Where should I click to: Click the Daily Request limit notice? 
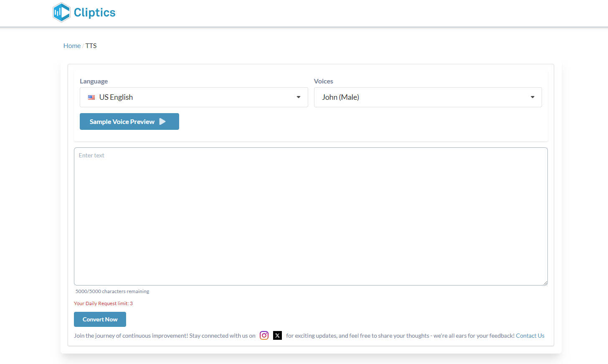[x=103, y=303]
